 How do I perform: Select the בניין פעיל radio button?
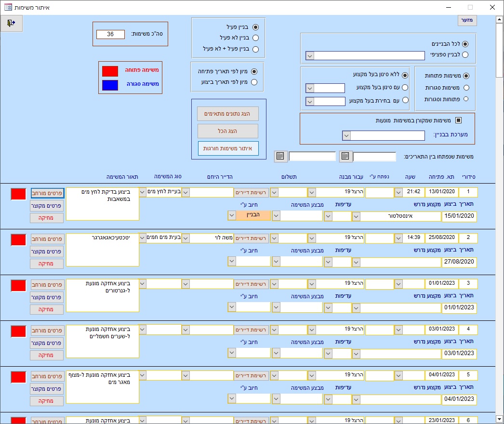[255, 27]
